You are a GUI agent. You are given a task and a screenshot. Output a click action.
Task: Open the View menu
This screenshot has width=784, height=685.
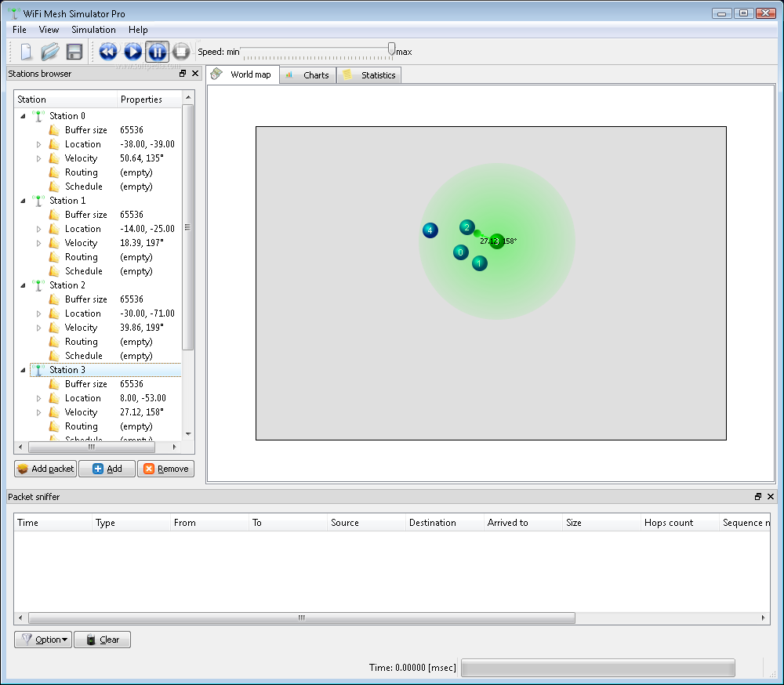49,30
